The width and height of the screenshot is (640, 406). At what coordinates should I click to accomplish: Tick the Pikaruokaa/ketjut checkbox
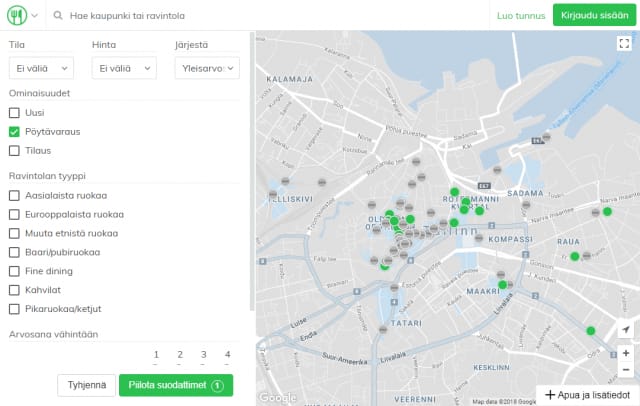14,309
